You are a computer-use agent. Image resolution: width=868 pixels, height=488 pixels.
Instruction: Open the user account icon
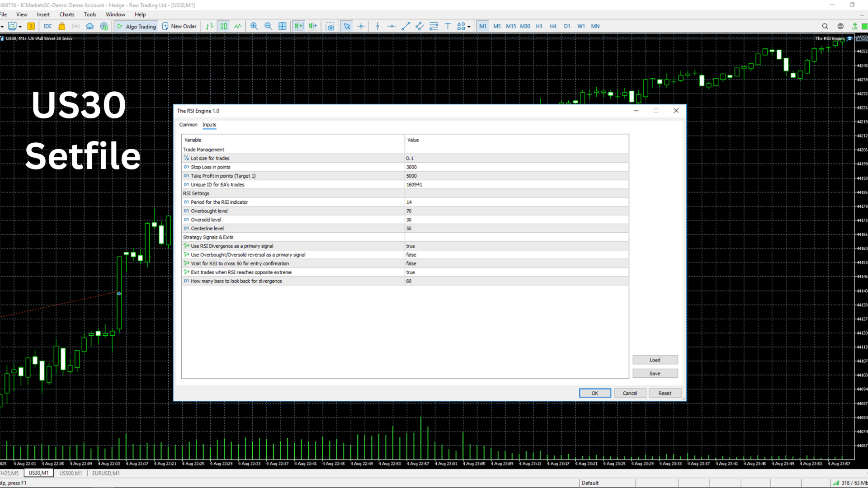pyautogui.click(x=840, y=26)
